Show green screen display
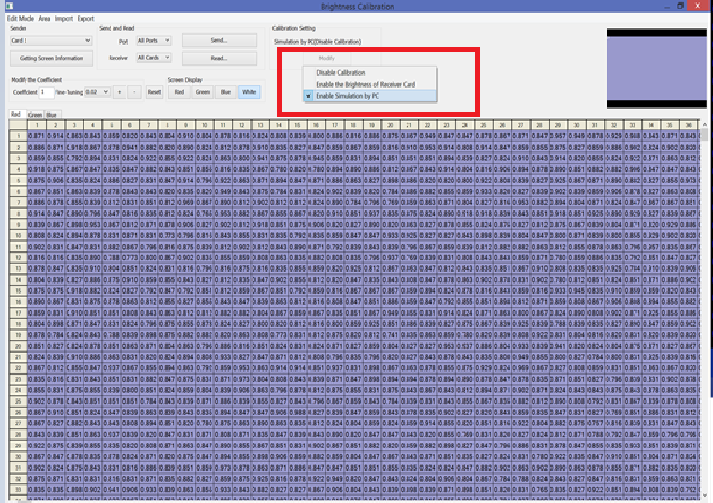 [x=203, y=91]
